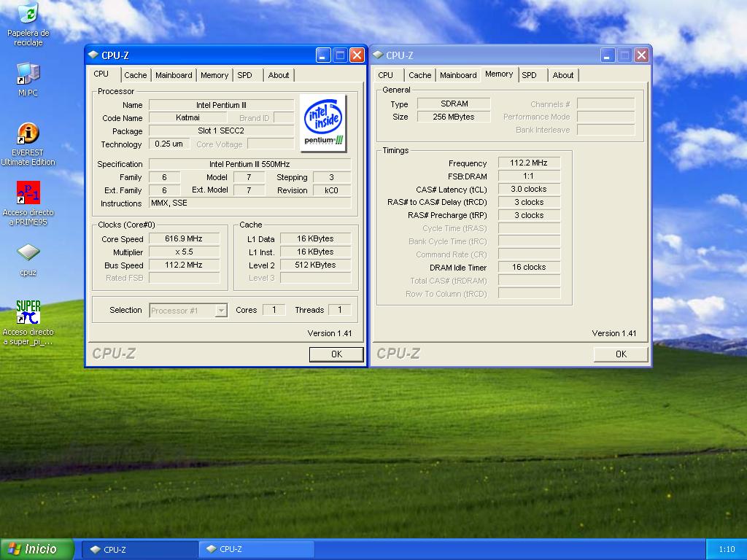Screen dimensions: 747x560
Task: Open the Papelera de reciclaje desktop icon
Action: tap(28, 24)
